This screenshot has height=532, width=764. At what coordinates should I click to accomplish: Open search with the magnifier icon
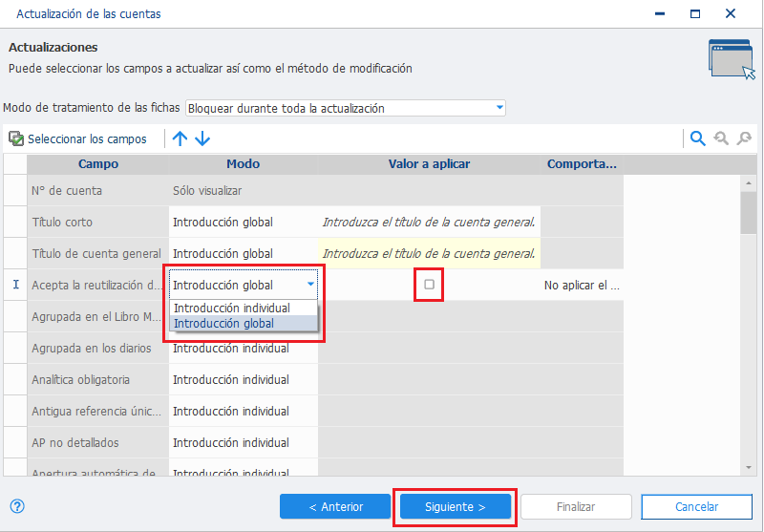[698, 138]
